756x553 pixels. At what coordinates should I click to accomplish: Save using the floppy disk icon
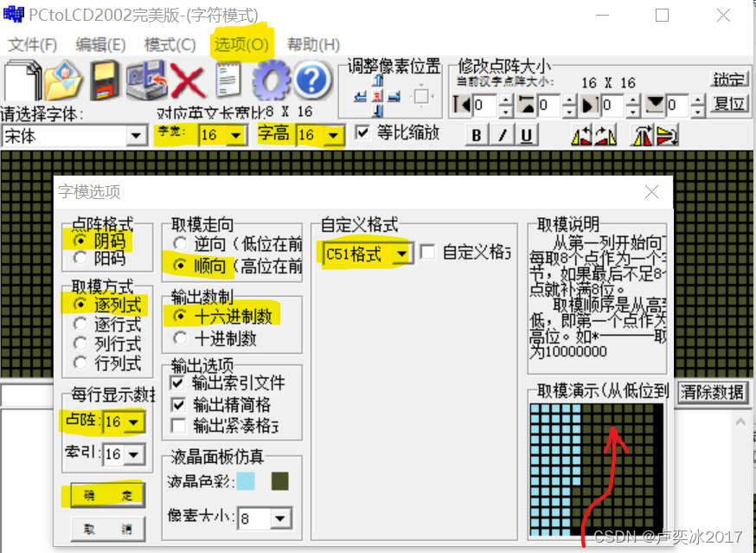tap(106, 80)
